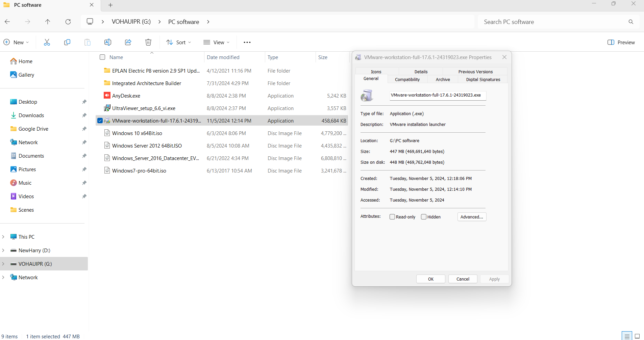Expand This PC in the tree
Viewport: 644px width, 340px height.
tap(3, 237)
